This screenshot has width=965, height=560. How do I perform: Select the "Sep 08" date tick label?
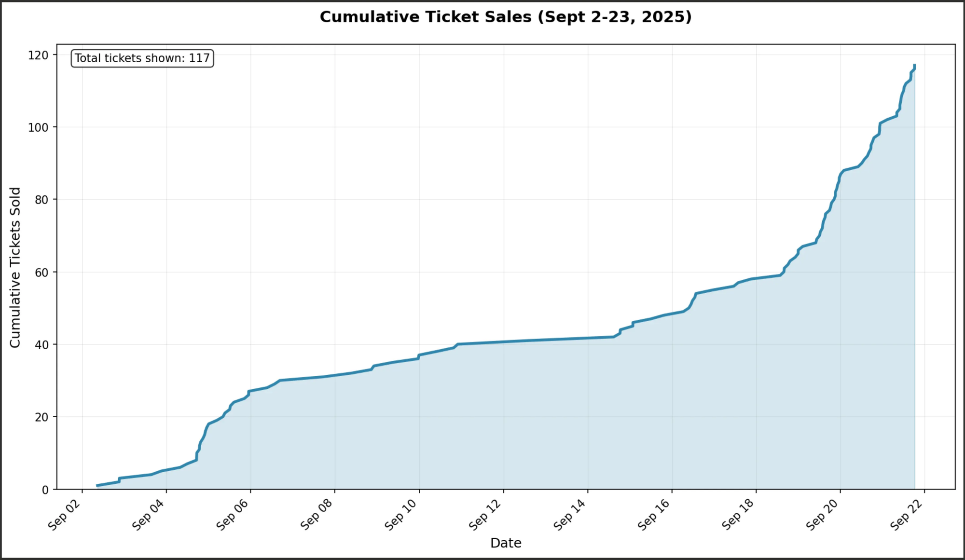[317, 514]
